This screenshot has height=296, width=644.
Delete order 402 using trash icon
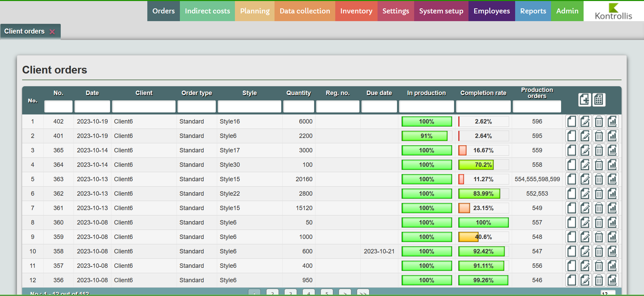click(x=599, y=121)
